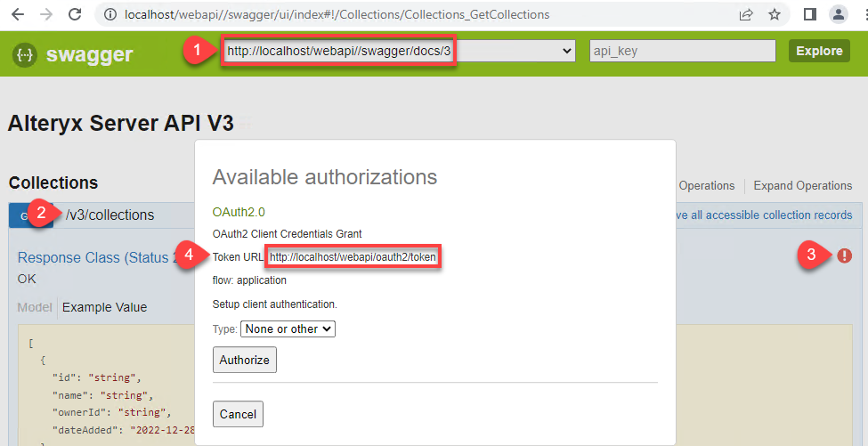
Task: Open the Type dropdown set to None or other
Action: pyautogui.click(x=288, y=328)
